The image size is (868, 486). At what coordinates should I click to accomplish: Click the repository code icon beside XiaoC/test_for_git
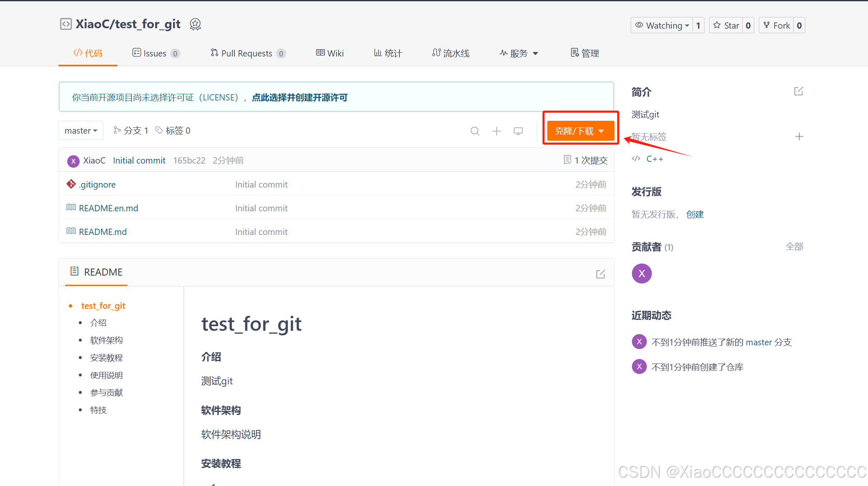click(x=66, y=24)
